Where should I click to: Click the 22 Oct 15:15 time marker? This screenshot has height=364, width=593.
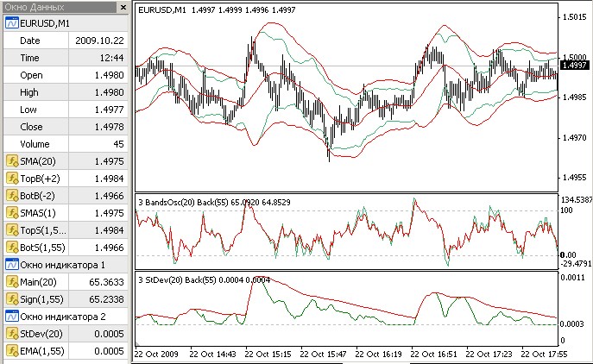265,354
